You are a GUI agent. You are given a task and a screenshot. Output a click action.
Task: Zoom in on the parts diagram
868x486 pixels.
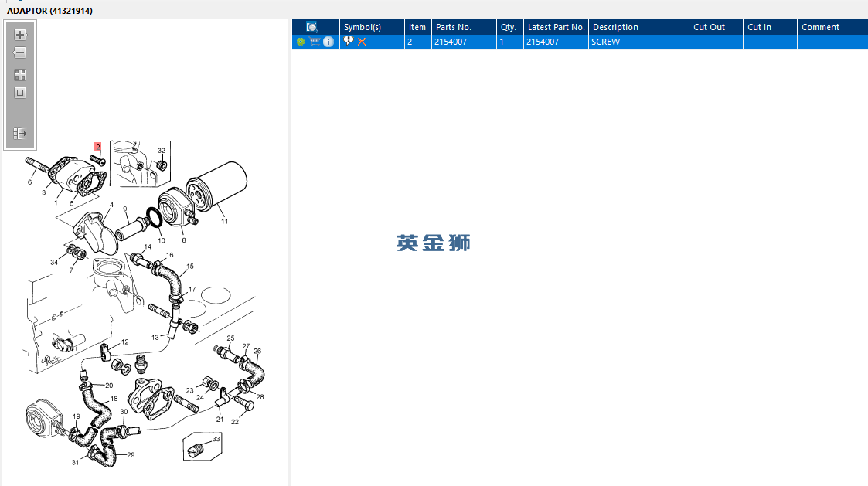tap(20, 35)
